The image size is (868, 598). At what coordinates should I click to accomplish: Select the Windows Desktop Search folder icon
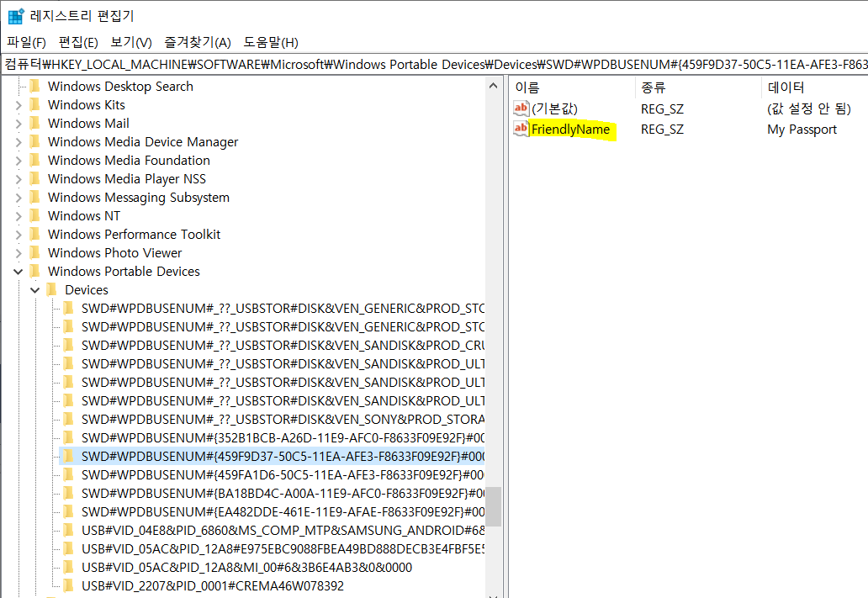[x=34, y=86]
